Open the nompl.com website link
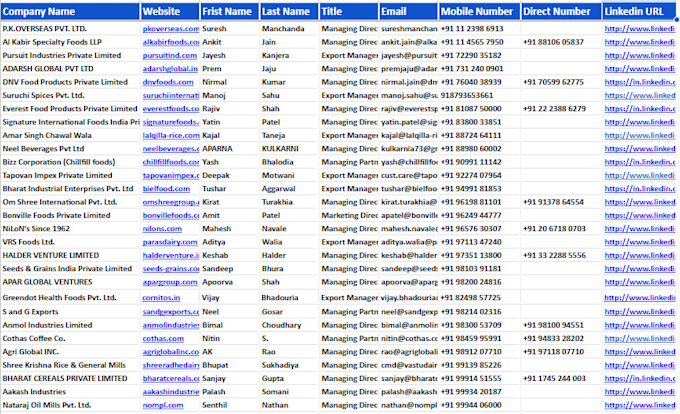Image resolution: width=680 pixels, height=414 pixels. pos(163,405)
